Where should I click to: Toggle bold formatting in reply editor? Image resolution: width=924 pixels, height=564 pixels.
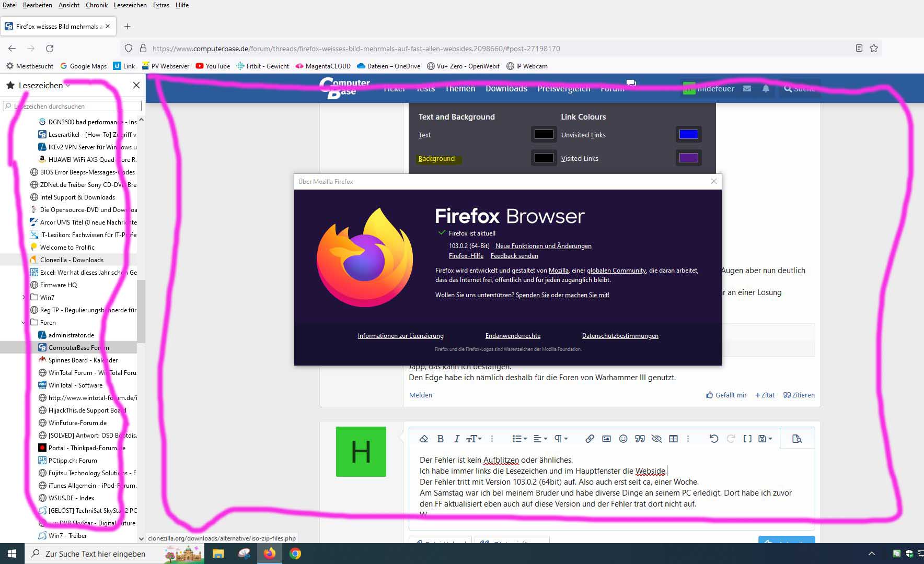tap(441, 439)
